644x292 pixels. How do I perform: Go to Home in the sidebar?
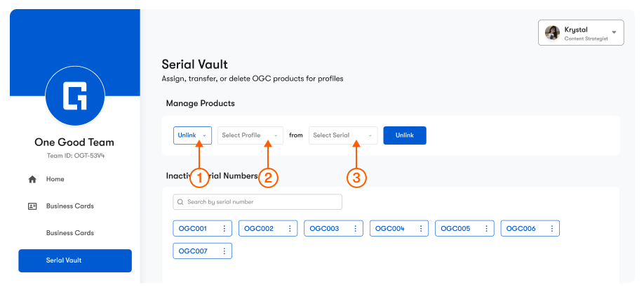point(55,180)
